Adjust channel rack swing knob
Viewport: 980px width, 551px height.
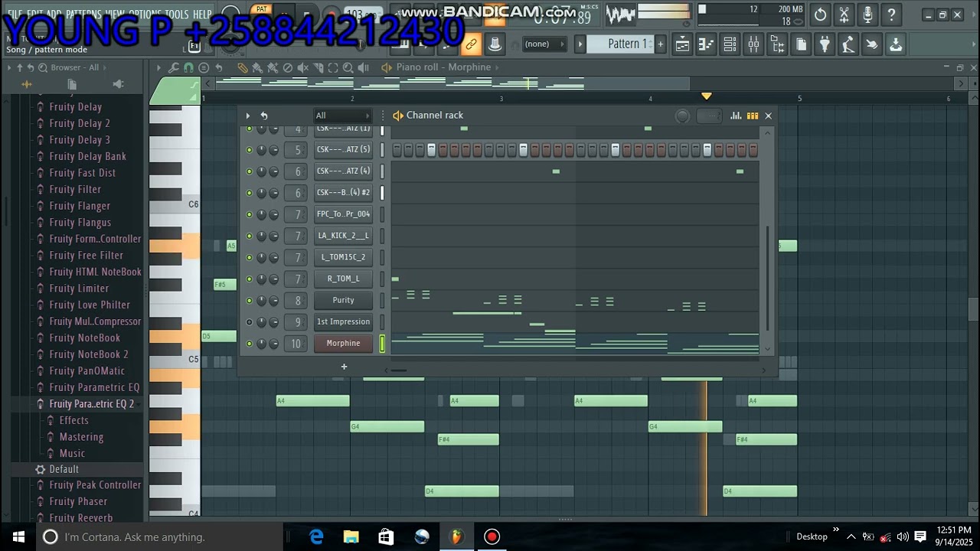(x=682, y=116)
